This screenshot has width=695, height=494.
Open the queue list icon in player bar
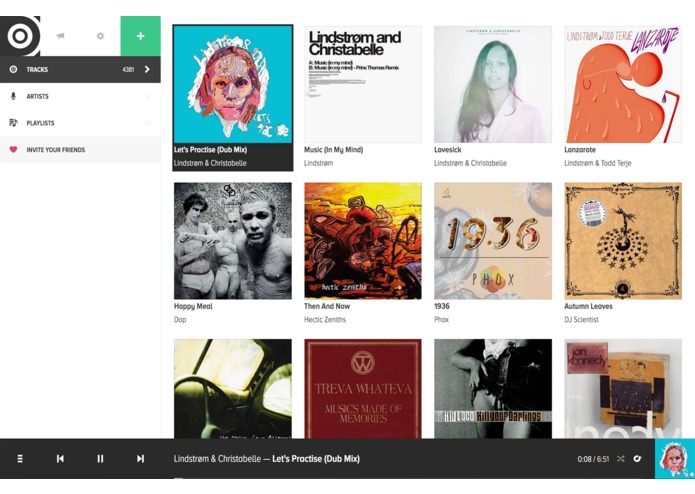20,459
